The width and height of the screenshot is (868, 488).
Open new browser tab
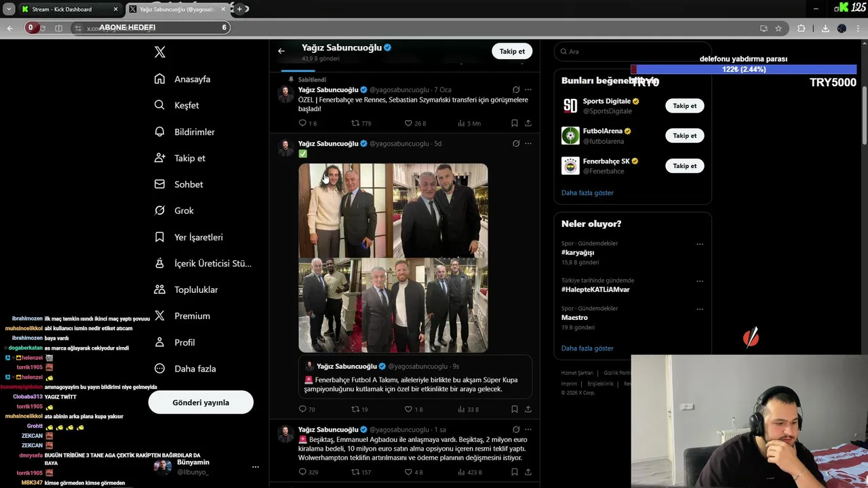[x=239, y=9]
